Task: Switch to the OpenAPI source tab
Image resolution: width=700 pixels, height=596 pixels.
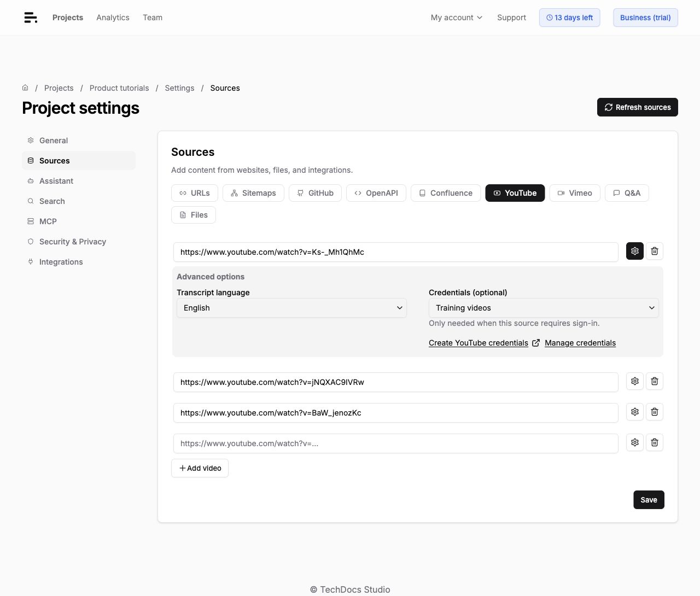Action: pos(376,193)
